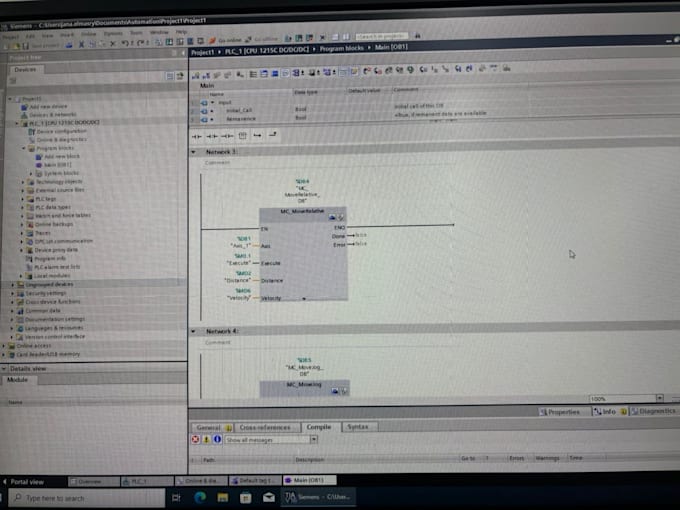The width and height of the screenshot is (680, 510).
Task: Expand the PLC tags folder
Action: click(x=23, y=199)
